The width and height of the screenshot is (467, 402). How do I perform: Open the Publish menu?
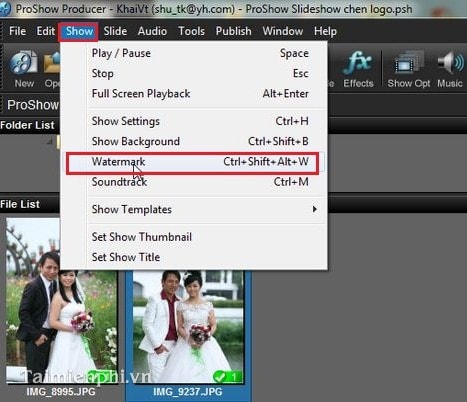click(x=233, y=31)
